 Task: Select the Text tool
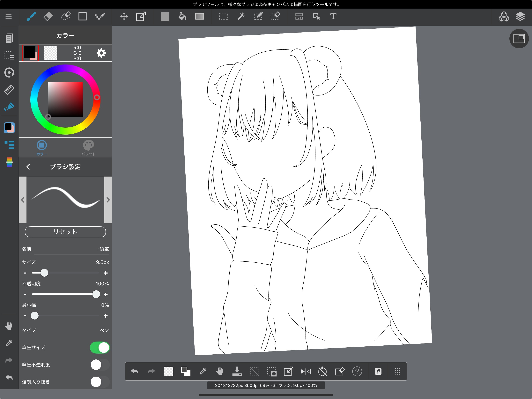point(333,16)
